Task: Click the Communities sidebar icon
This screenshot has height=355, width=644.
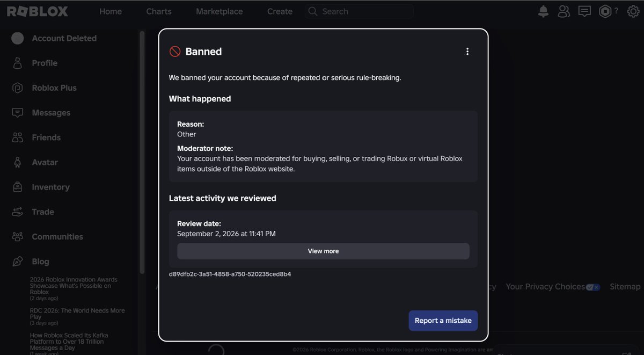Action: pyautogui.click(x=18, y=236)
